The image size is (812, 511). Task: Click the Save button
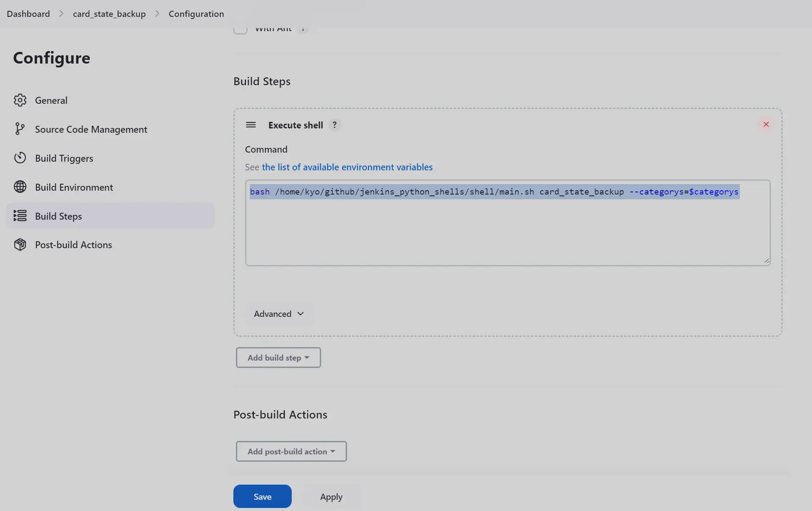[262, 496]
